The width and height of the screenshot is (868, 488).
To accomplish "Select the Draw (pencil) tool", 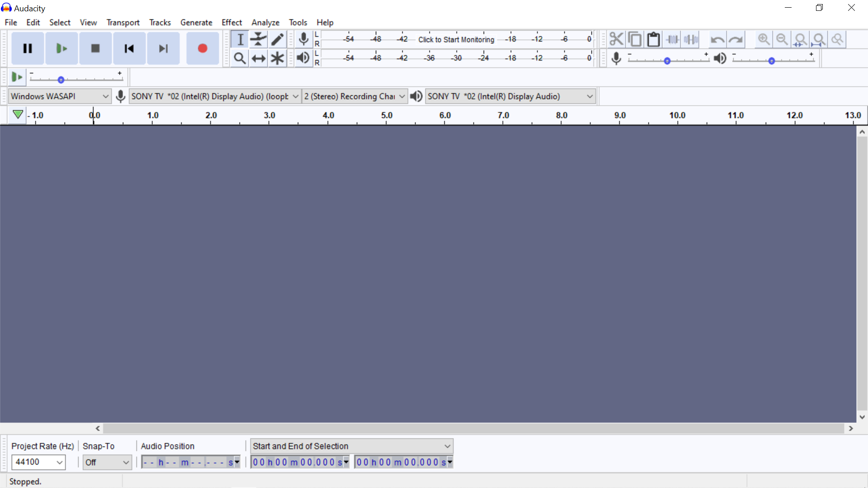I will click(277, 39).
